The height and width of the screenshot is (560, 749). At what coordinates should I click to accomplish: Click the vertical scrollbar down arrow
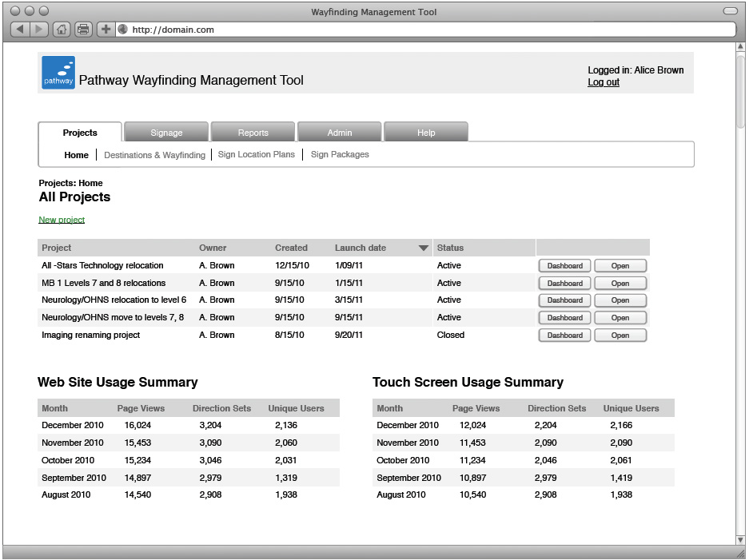coord(740,539)
